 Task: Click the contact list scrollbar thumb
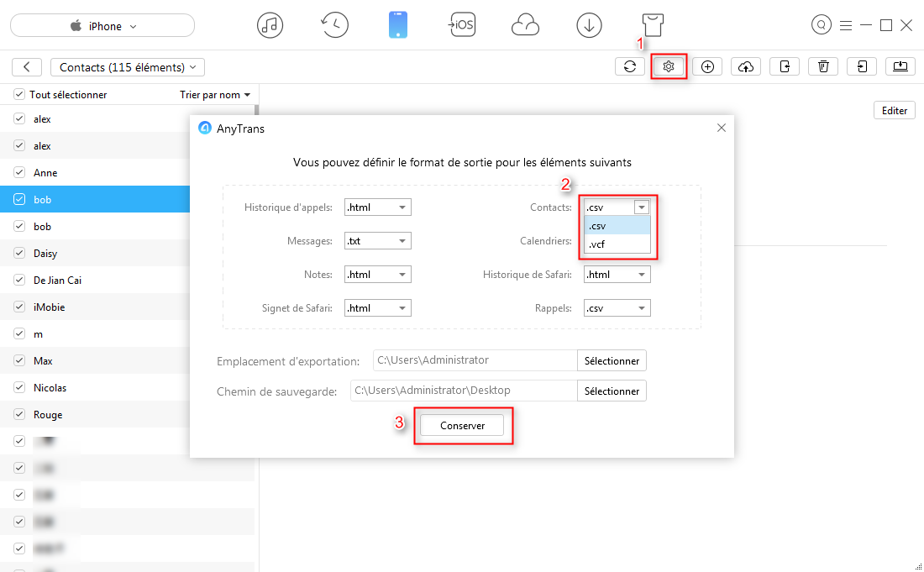pyautogui.click(x=256, y=111)
